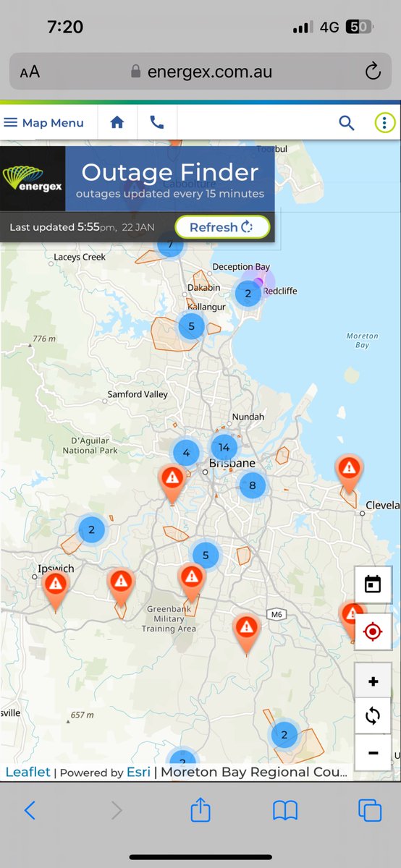Tap the AA reader text-size button

[30, 72]
